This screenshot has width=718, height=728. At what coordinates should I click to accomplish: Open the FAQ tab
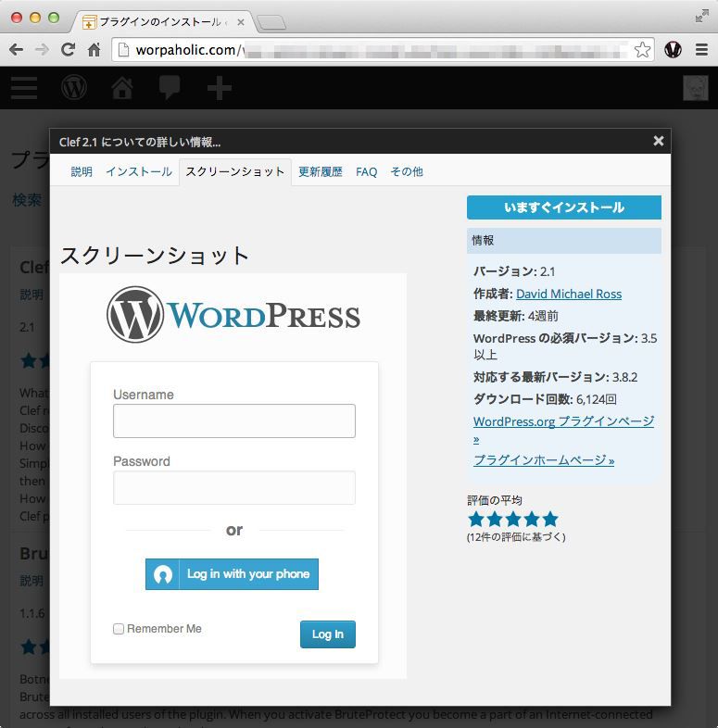point(367,172)
